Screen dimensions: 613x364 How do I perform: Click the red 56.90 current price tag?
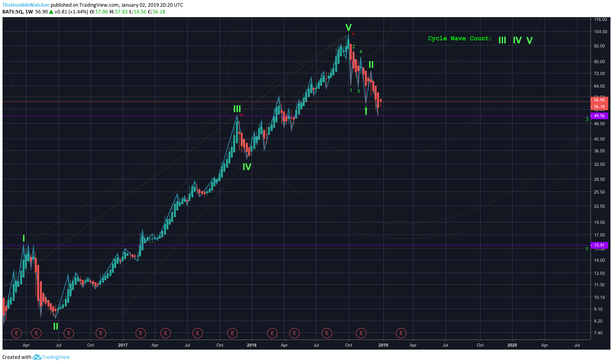click(x=599, y=100)
